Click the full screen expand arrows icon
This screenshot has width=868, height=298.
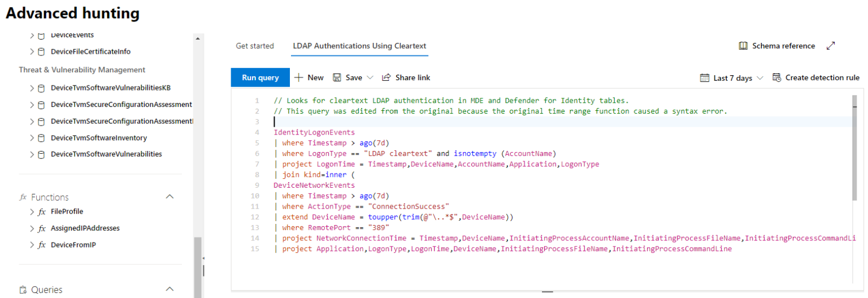[831, 46]
